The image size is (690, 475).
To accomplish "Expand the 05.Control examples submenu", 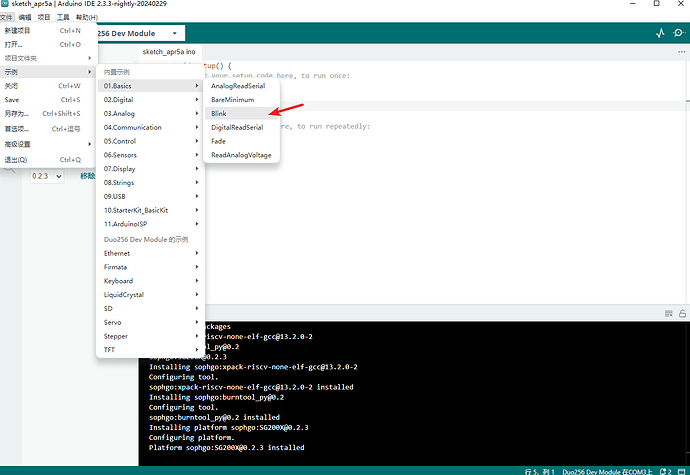I will point(151,141).
